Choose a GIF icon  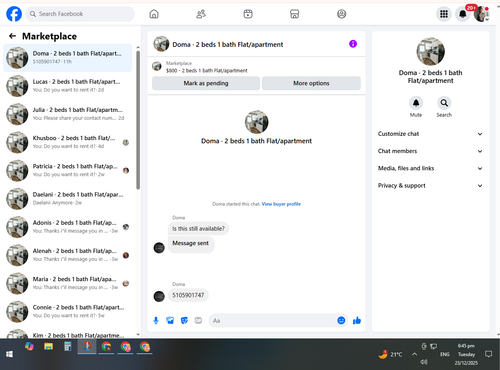[x=198, y=320]
